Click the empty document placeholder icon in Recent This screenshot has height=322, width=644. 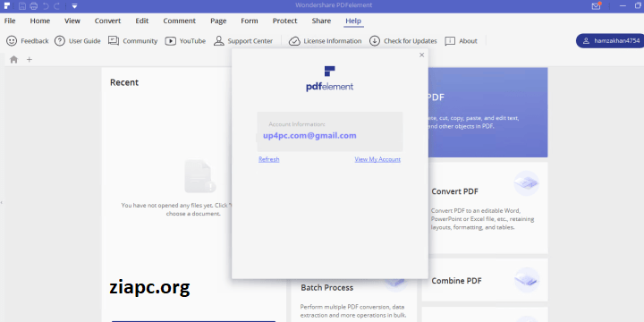tap(200, 176)
